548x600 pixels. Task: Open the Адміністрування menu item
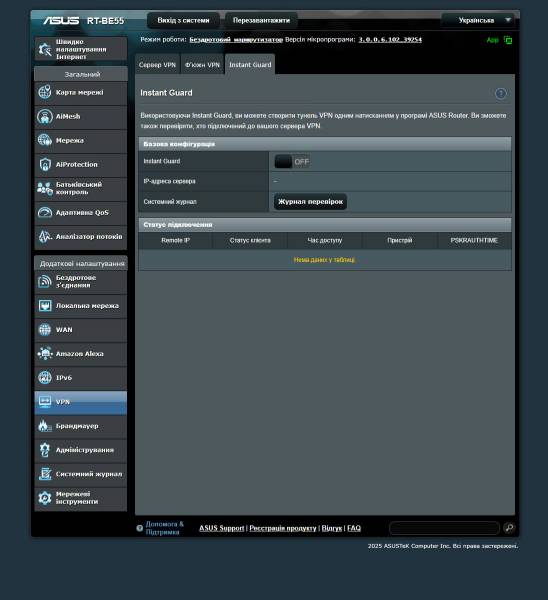click(81, 450)
